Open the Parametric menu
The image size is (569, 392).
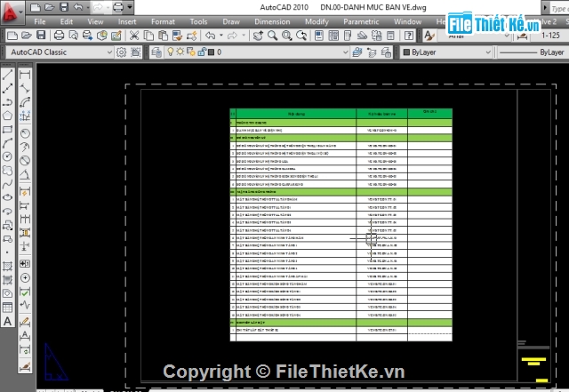[361, 21]
